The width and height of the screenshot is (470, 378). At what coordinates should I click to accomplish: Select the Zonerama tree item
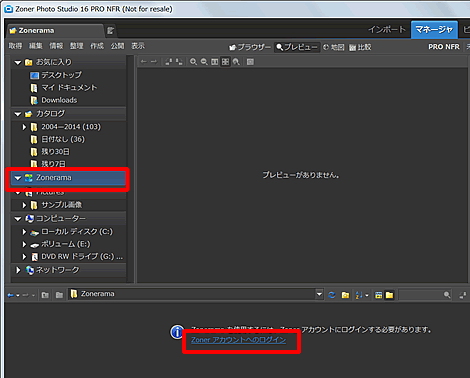click(68, 178)
